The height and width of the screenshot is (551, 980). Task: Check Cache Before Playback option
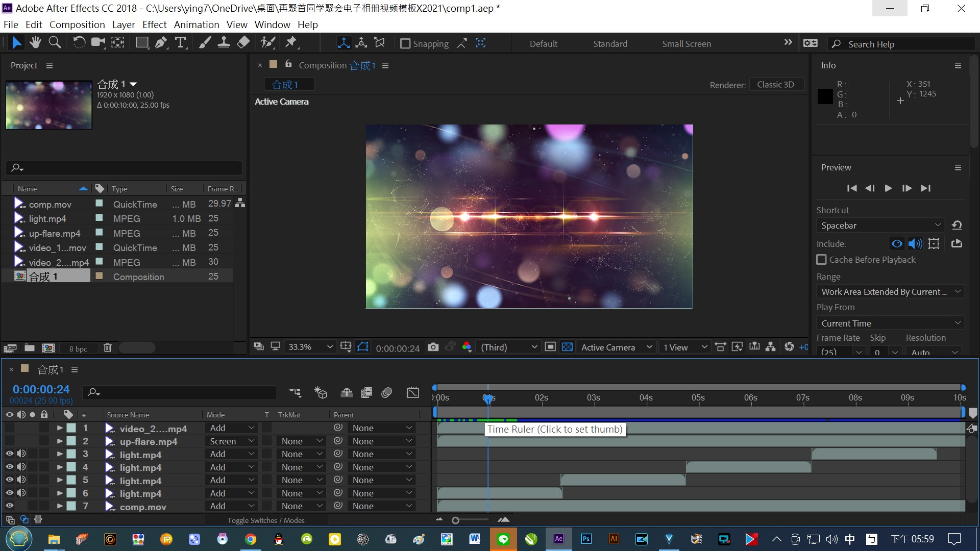click(x=821, y=260)
